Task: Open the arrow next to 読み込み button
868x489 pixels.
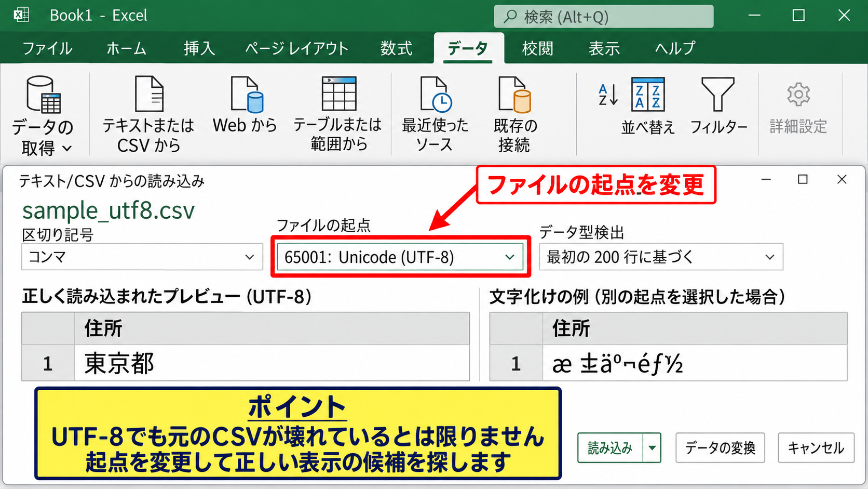Action: 652,447
